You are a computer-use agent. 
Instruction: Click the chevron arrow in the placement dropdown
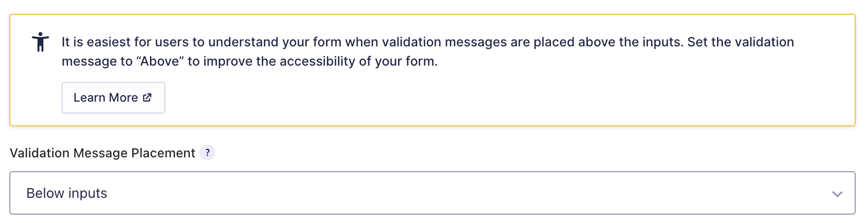tap(837, 194)
